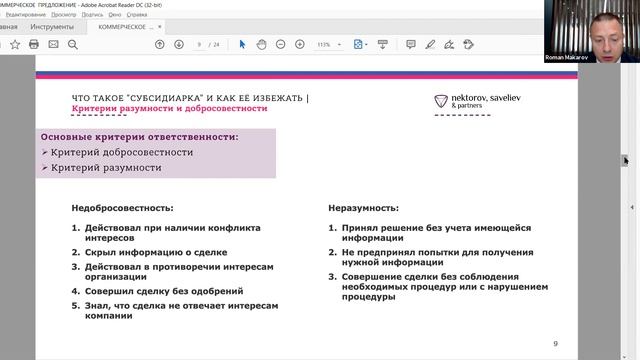Click "Принял решение без учета имеющейся информации"

click(436, 233)
